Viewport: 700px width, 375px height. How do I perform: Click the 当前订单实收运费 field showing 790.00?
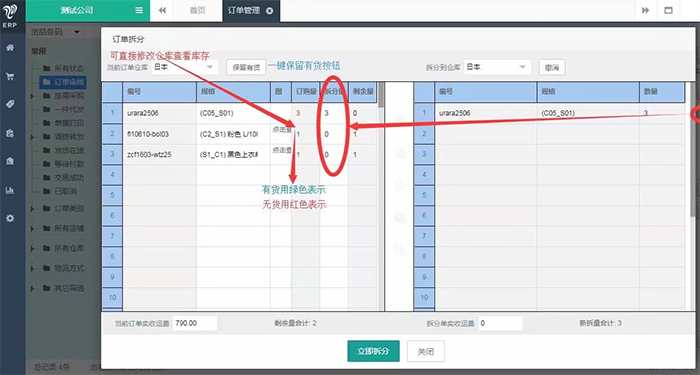pyautogui.click(x=195, y=323)
